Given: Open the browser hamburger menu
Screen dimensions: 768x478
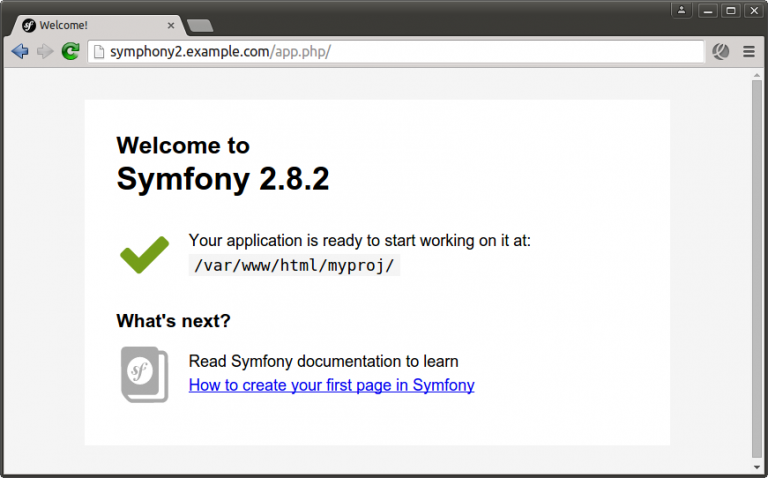Looking at the screenshot, I should pyautogui.click(x=748, y=51).
